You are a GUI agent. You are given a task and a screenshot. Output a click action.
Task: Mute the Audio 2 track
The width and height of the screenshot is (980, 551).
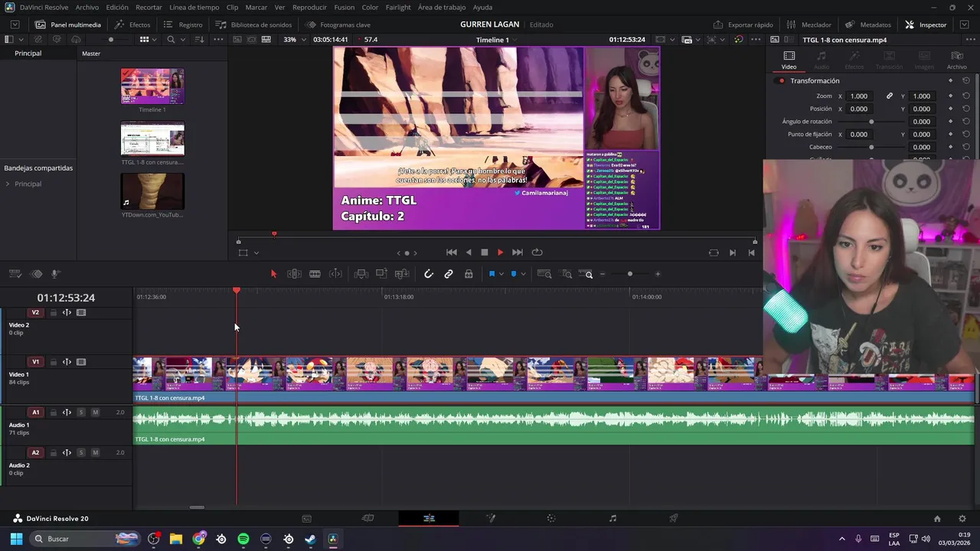[x=95, y=452]
